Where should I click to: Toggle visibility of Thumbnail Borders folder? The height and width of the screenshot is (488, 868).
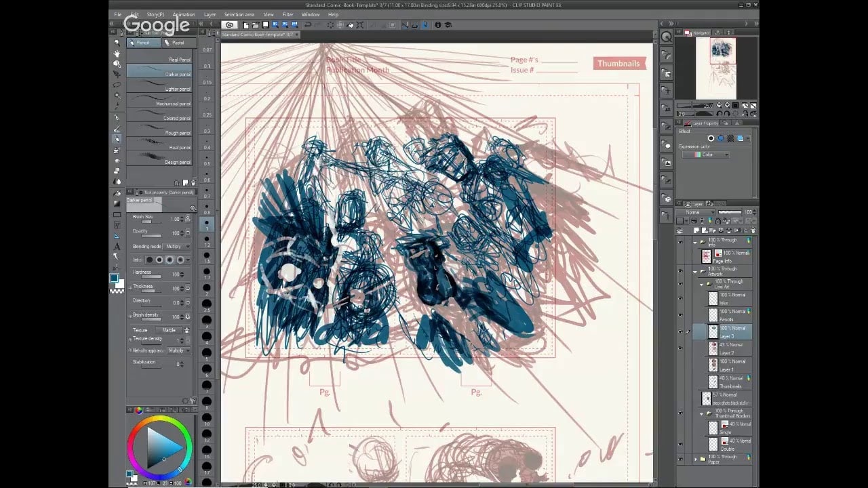pyautogui.click(x=680, y=413)
